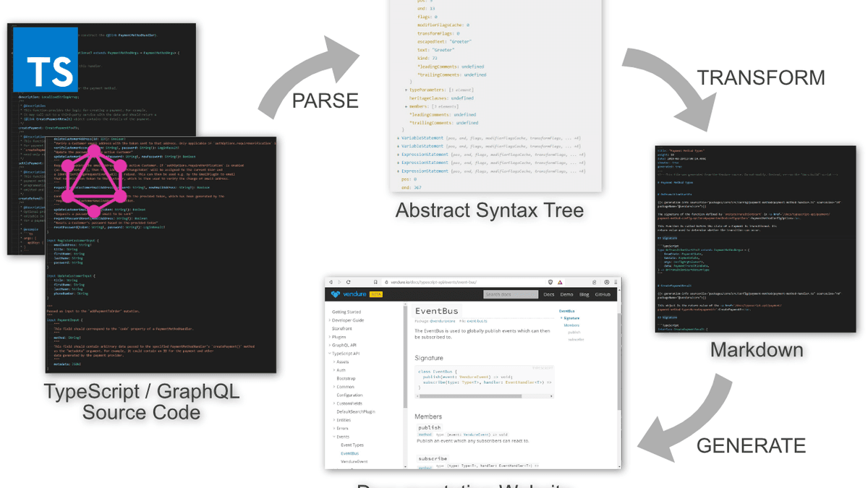This screenshot has height=488, width=868.
Task: Click the Search docs input field
Action: coord(510,294)
